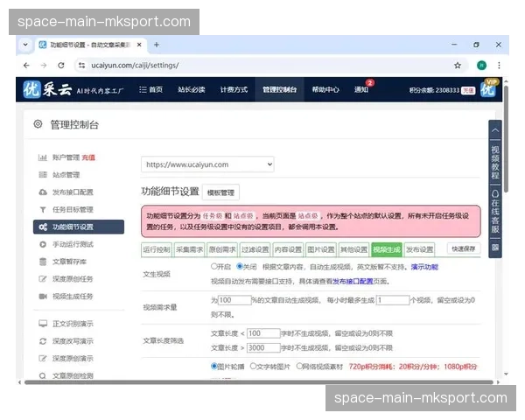The height and width of the screenshot is (420, 525).
Task: Switch to 过滤设置 tab
Action: 255,249
